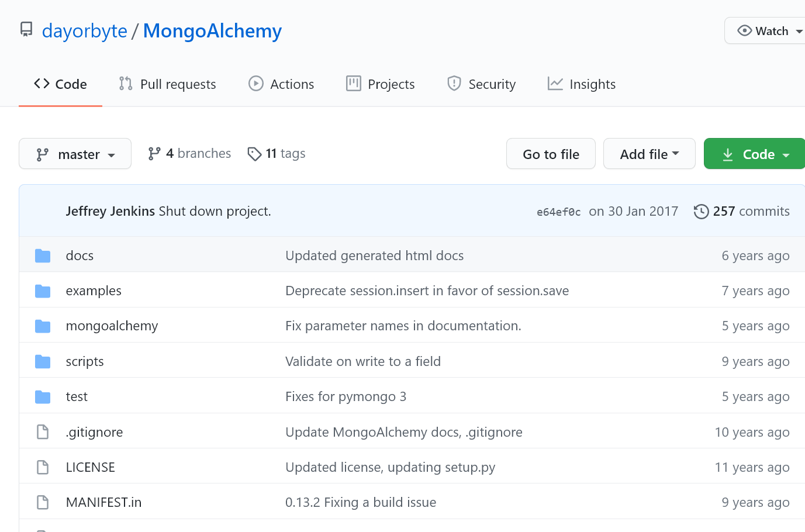Open the MongoAlchemy repository link
The height and width of the screenshot is (532, 805).
point(212,30)
